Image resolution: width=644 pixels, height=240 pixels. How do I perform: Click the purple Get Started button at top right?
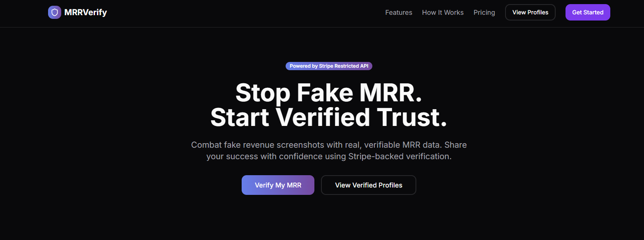588,12
